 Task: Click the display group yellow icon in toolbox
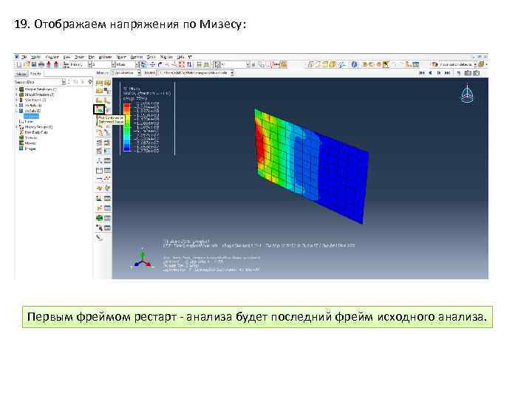click(x=100, y=187)
